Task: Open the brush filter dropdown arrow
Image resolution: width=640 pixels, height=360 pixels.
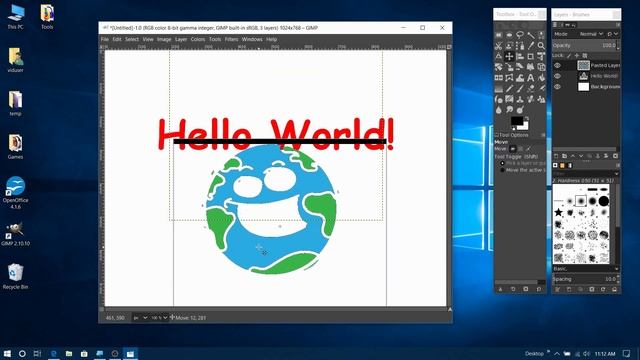Action: click(x=617, y=173)
